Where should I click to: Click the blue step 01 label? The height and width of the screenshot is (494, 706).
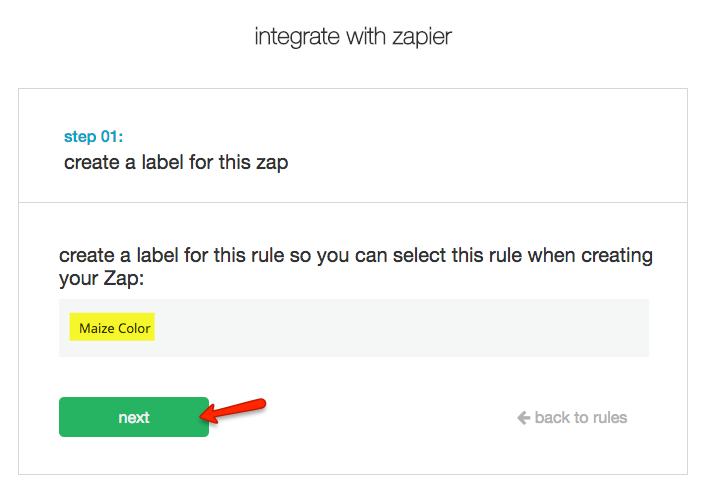coord(93,136)
